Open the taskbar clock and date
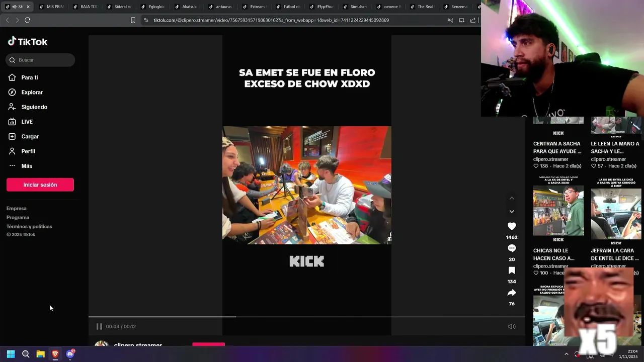 [629, 354]
